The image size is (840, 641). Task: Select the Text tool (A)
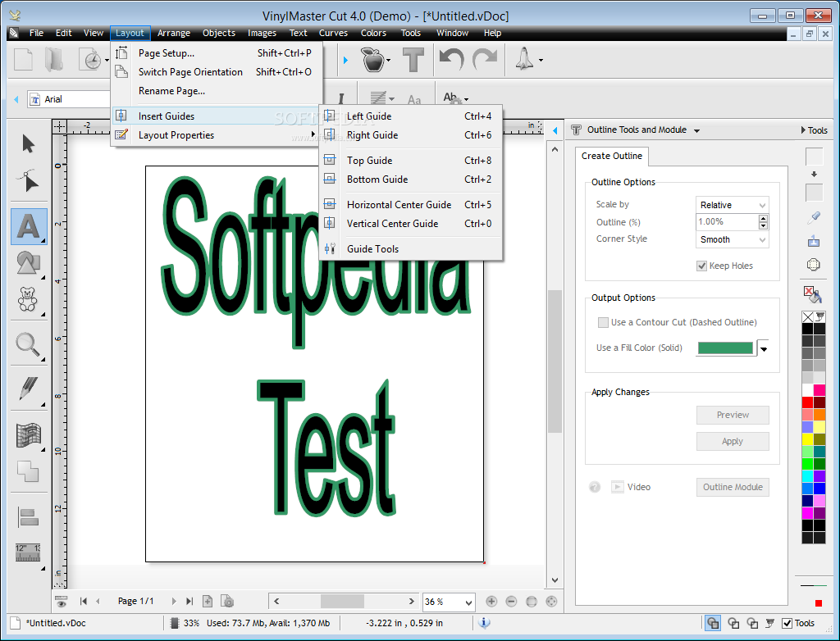[29, 226]
